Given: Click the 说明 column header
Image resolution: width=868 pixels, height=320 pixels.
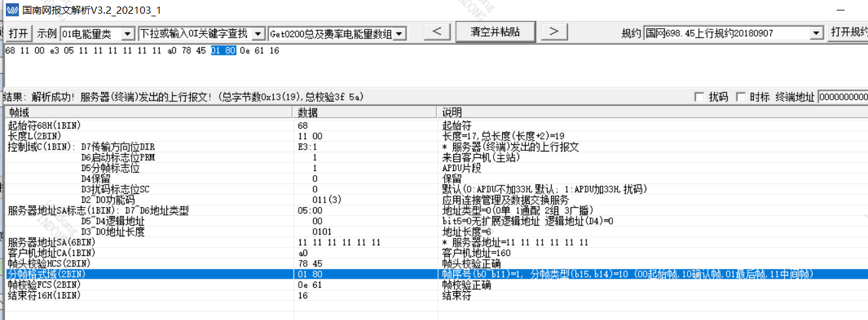Looking at the screenshot, I should coord(653,112).
